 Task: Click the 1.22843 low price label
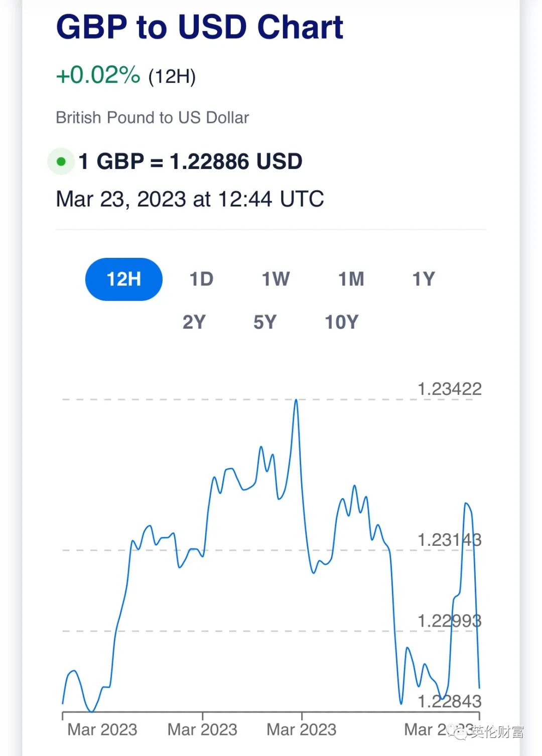[449, 701]
